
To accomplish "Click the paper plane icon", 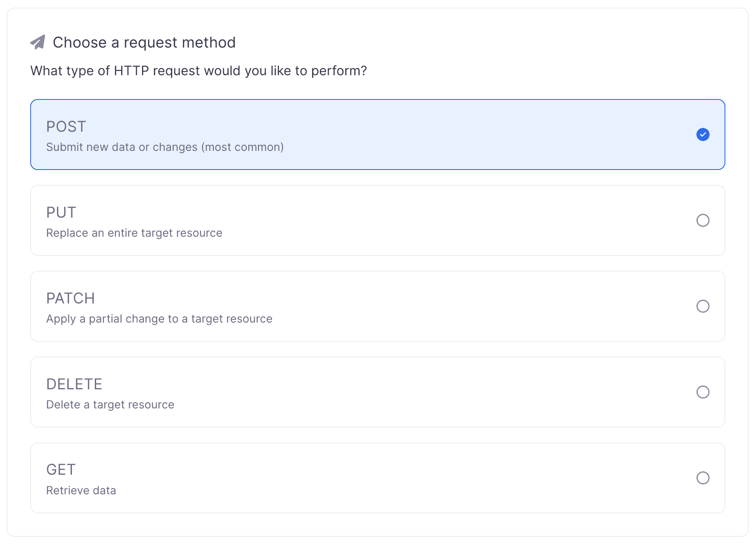I will (x=38, y=42).
